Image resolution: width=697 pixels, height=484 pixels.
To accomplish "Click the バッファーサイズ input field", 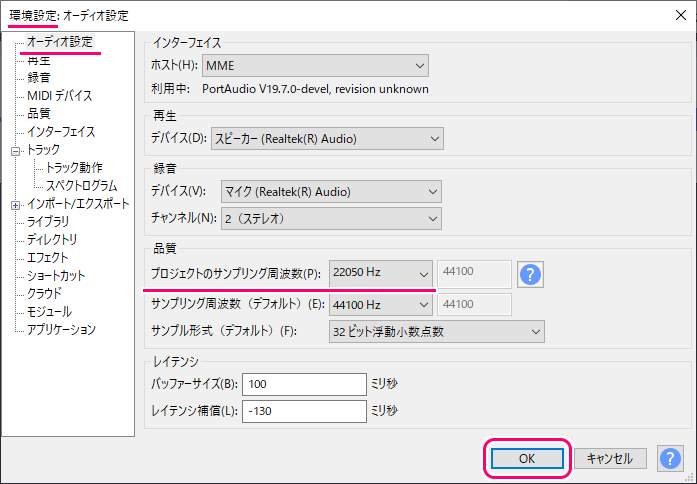I will pyautogui.click(x=304, y=384).
